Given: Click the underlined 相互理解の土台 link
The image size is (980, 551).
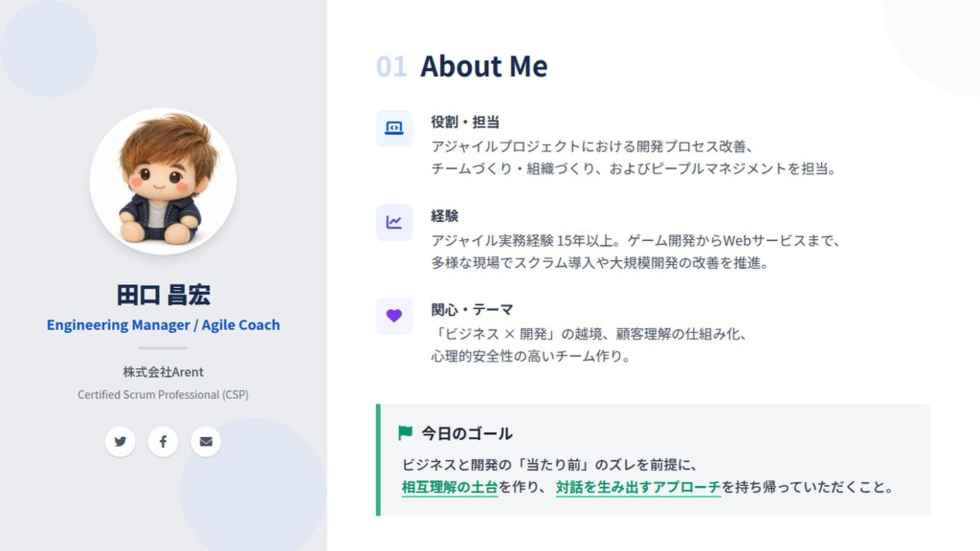Looking at the screenshot, I should 449,487.
